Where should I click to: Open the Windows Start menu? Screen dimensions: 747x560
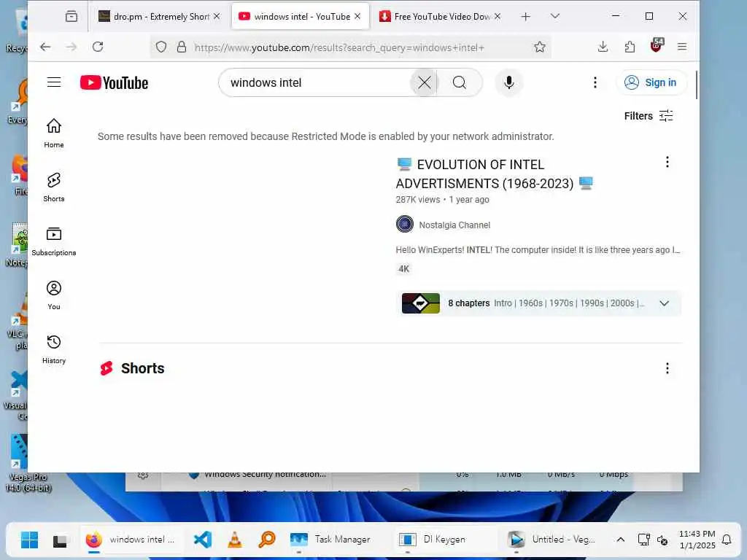(x=29, y=540)
